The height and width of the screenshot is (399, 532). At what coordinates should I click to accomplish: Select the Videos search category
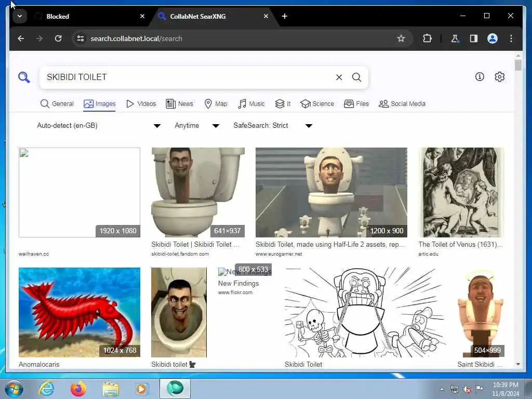(141, 104)
